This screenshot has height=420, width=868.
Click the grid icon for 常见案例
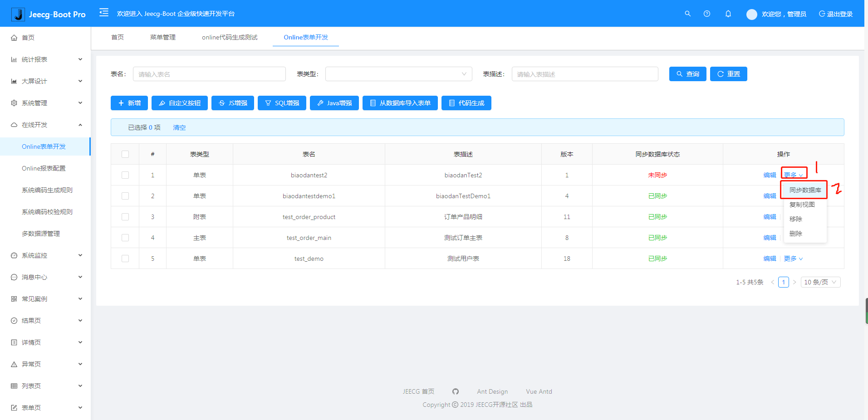click(14, 299)
